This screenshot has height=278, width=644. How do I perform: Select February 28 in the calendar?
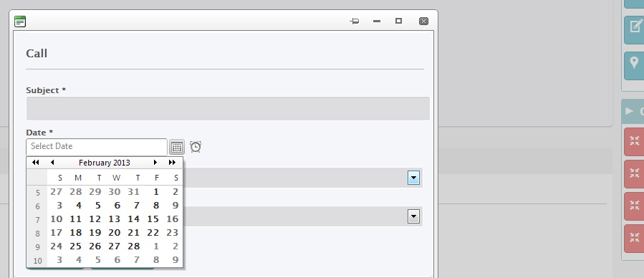pyautogui.click(x=133, y=246)
